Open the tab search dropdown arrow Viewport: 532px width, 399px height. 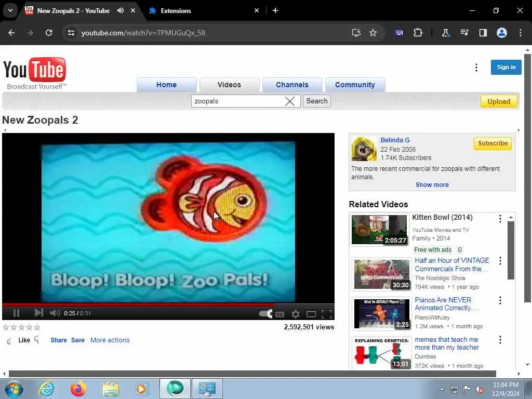10,10
